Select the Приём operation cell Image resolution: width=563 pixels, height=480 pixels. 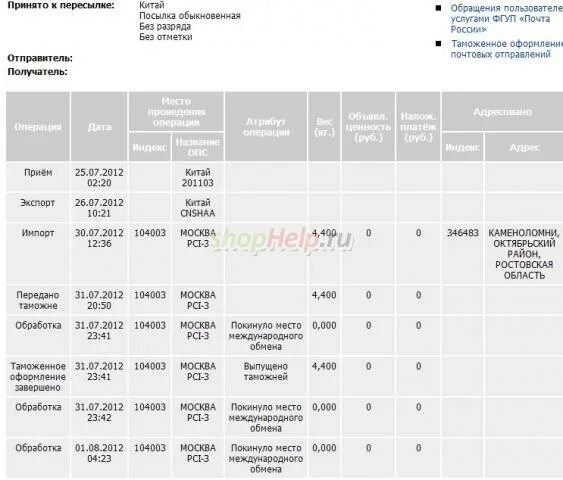pos(38,177)
